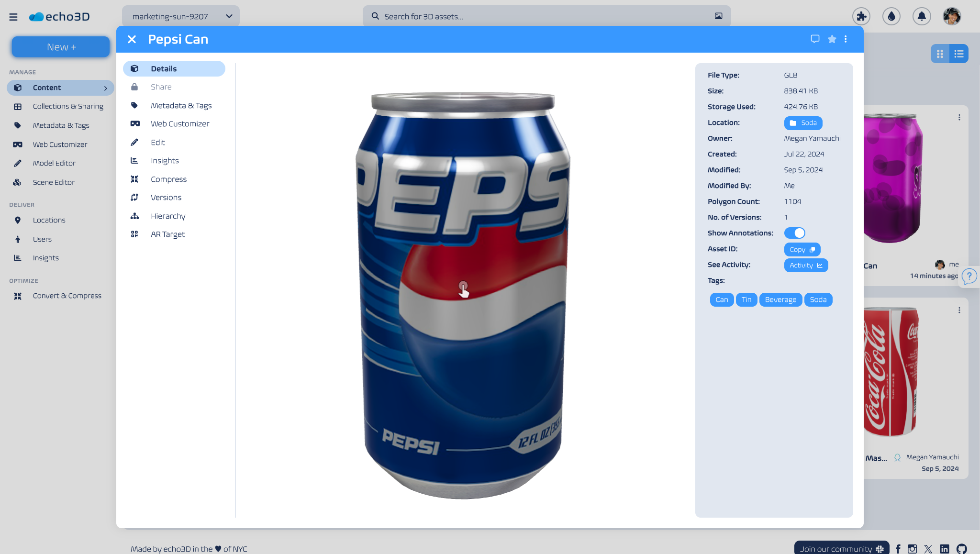The height and width of the screenshot is (554, 980).
Task: Click the image search icon in search bar
Action: (x=718, y=16)
